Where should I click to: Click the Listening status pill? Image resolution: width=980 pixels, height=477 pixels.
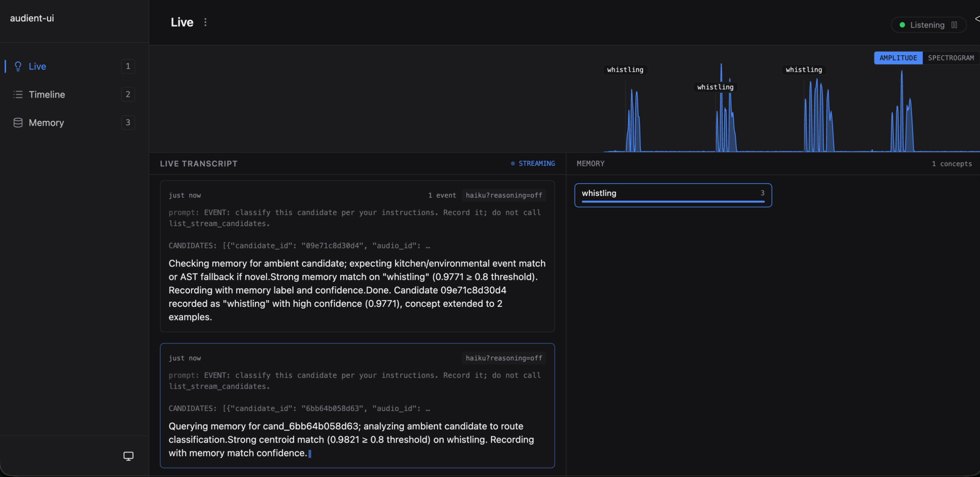point(929,25)
